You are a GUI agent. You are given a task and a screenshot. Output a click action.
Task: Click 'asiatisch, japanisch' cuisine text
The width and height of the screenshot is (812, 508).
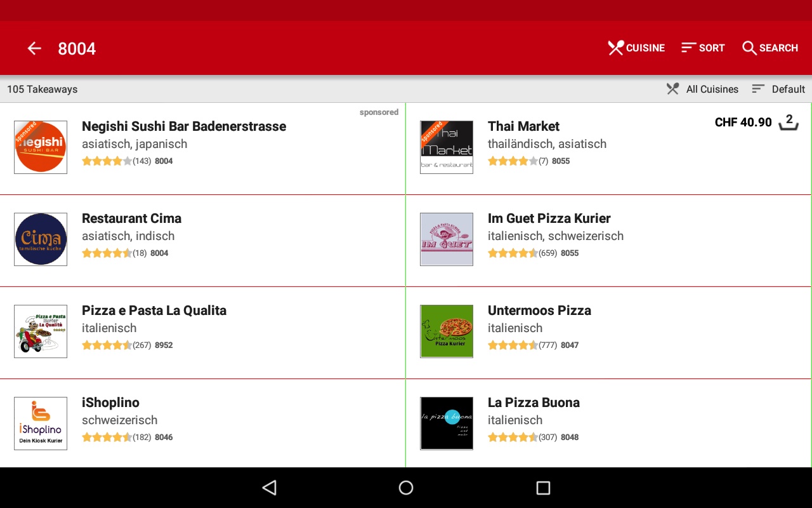tap(134, 144)
